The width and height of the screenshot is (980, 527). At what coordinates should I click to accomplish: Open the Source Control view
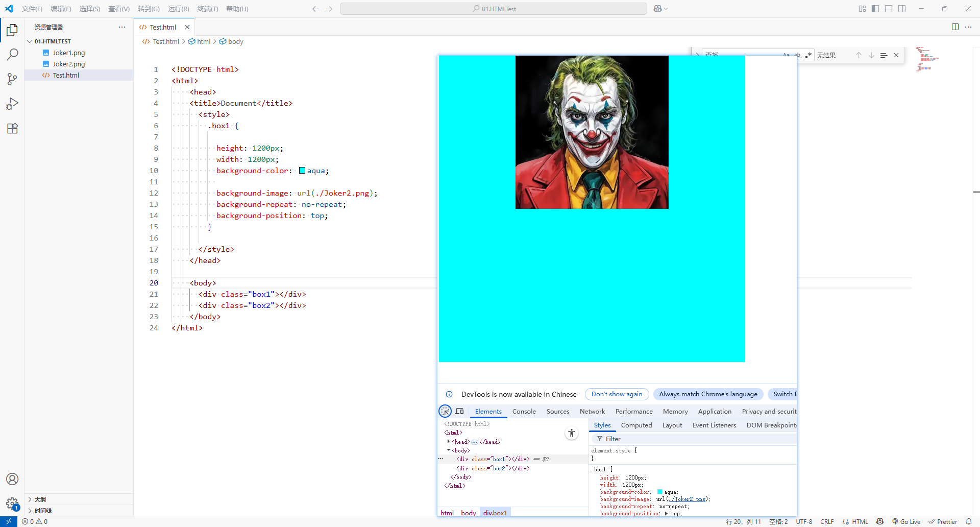[x=12, y=79]
